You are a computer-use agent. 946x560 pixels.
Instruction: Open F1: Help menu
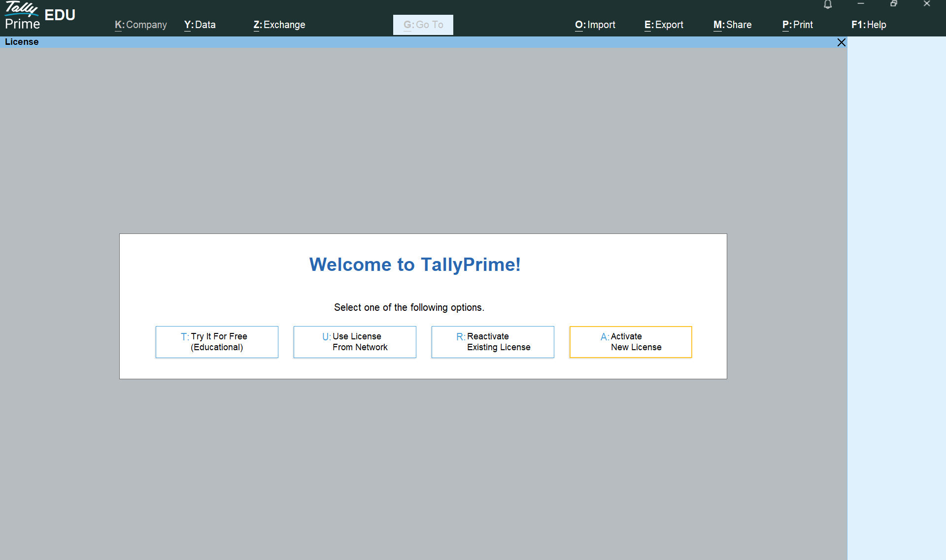click(868, 25)
